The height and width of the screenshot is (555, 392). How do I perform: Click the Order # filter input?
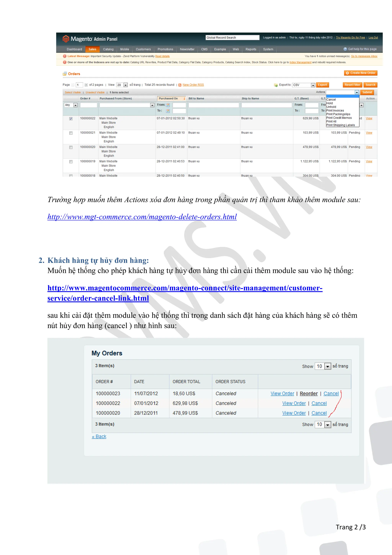pyautogui.click(x=89, y=105)
